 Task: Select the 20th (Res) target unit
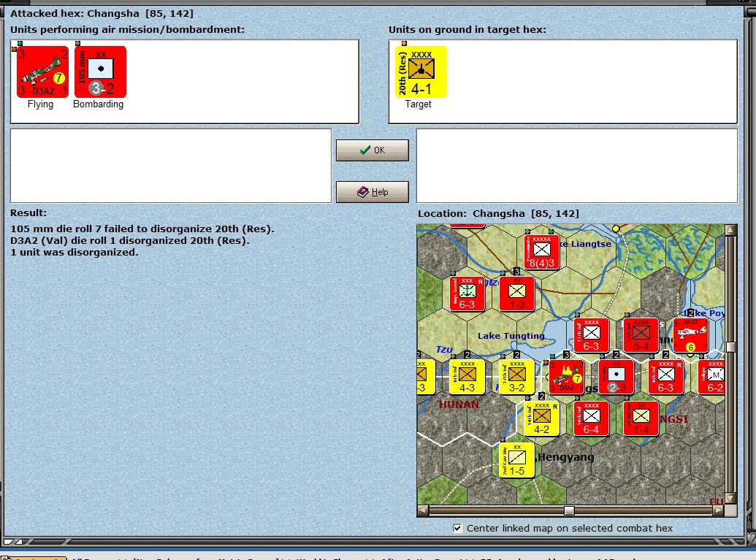click(x=421, y=72)
